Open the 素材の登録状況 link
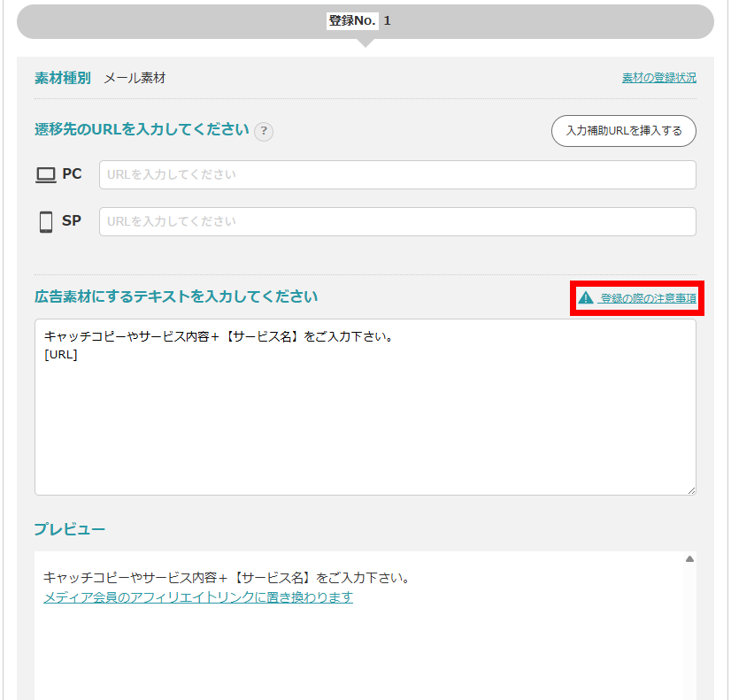This screenshot has height=700, width=731. (x=658, y=78)
